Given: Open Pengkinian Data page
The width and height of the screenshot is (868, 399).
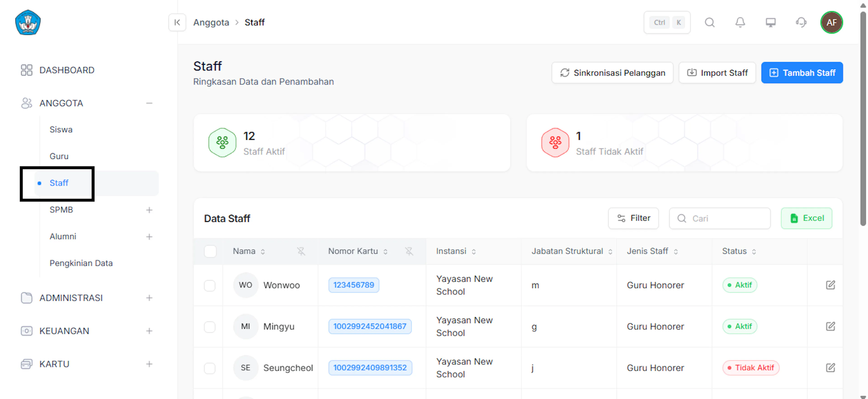Looking at the screenshot, I should 81,263.
